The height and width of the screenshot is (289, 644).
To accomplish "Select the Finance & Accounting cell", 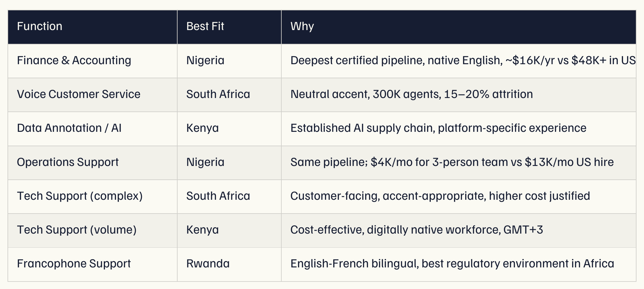I will (93, 61).
